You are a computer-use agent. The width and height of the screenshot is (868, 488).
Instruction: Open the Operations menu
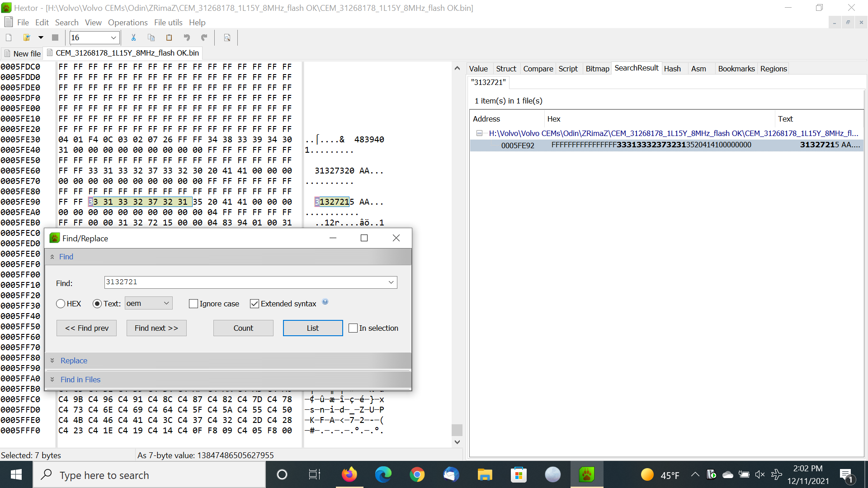[x=127, y=23]
